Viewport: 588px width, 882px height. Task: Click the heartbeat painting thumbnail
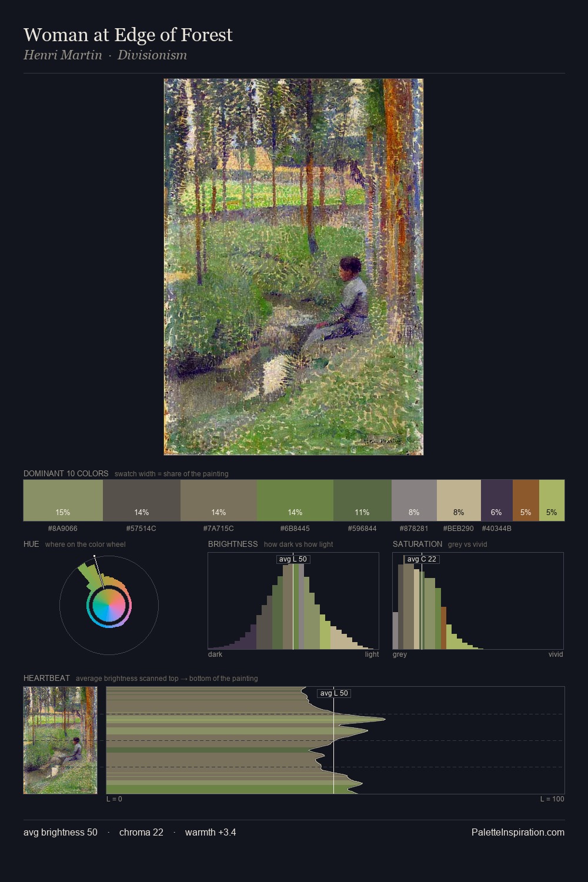[x=60, y=740]
